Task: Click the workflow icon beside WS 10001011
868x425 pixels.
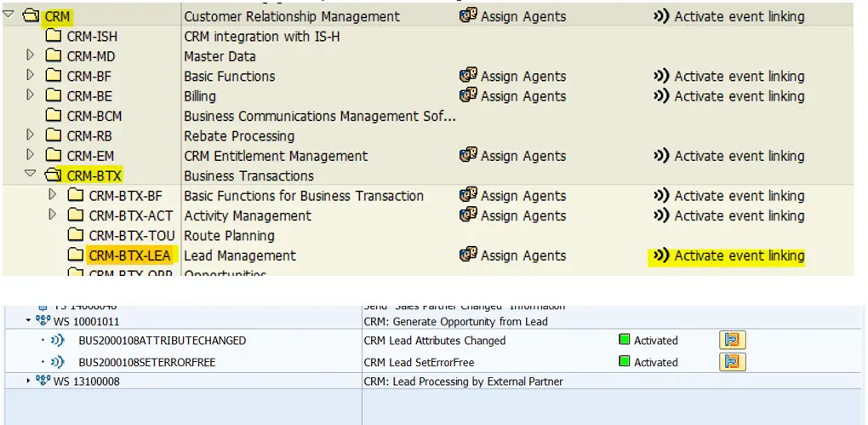Action: click(x=43, y=322)
